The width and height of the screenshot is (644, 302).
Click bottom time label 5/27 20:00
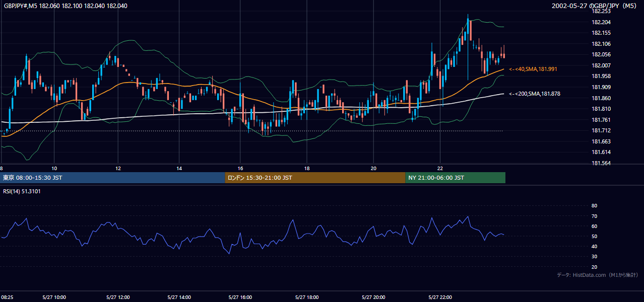(373, 297)
